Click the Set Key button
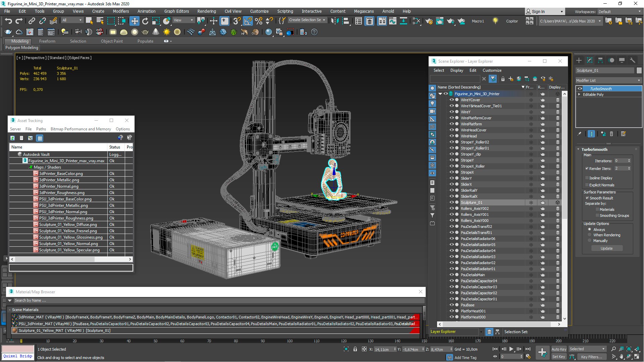The image size is (644, 362). click(558, 357)
